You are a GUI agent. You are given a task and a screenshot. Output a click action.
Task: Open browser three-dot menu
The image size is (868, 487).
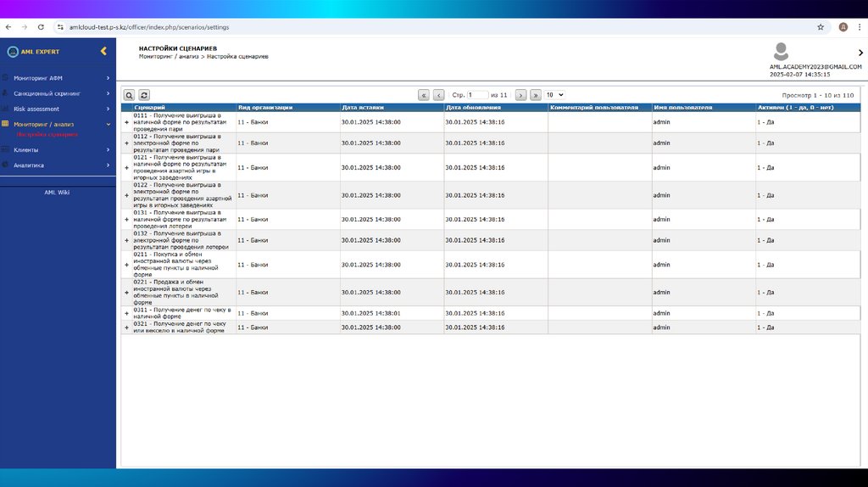pos(860,27)
